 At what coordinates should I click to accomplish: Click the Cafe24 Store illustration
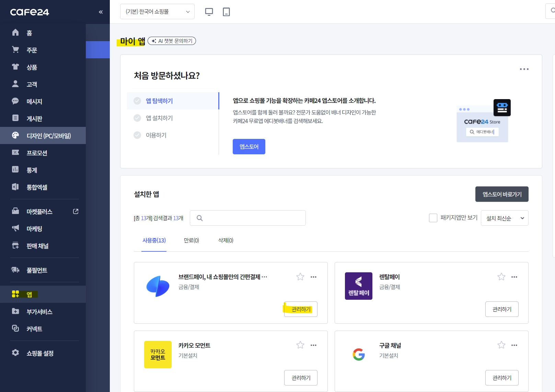tap(483, 120)
